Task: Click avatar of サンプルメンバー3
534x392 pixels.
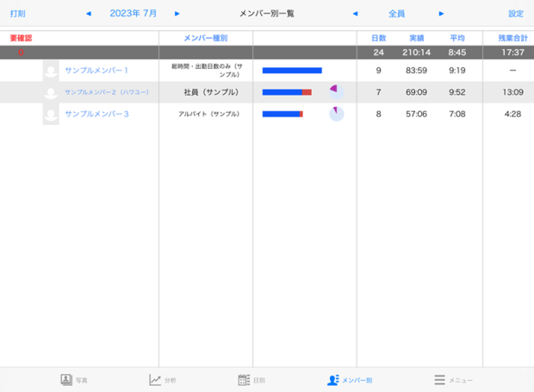Action: (51, 114)
